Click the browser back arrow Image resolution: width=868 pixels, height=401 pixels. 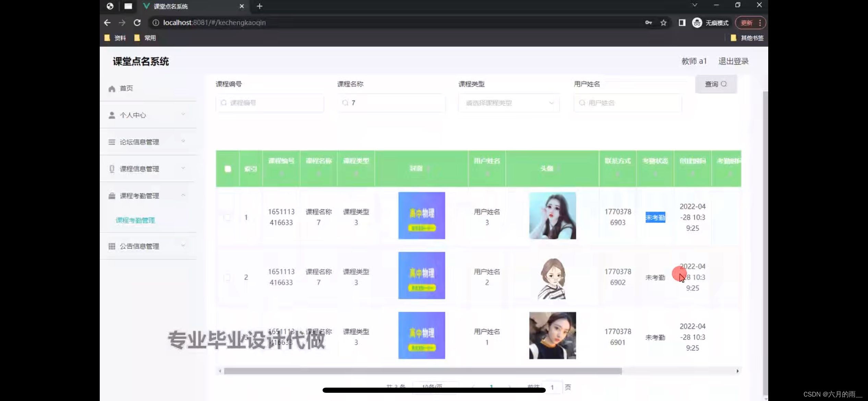click(107, 23)
